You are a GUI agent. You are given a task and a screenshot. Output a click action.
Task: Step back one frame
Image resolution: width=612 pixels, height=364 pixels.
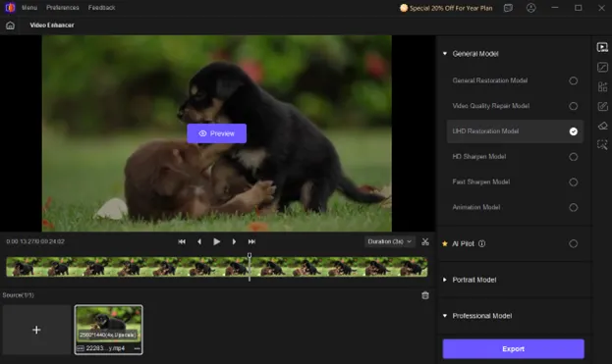point(199,241)
